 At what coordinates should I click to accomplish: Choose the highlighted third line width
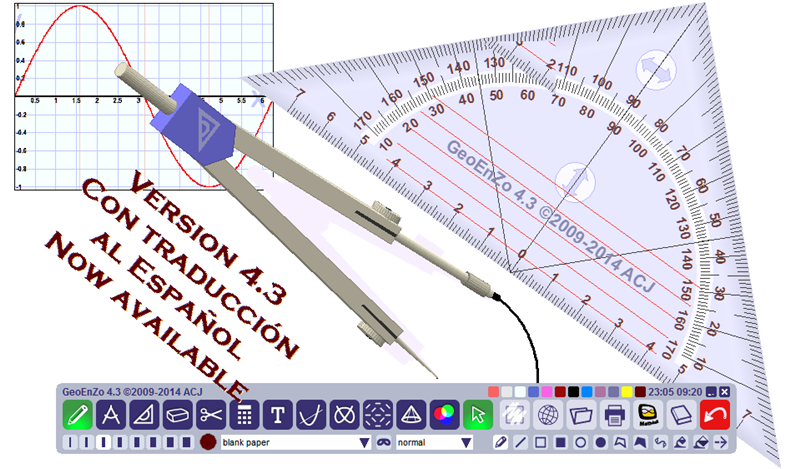point(104,442)
